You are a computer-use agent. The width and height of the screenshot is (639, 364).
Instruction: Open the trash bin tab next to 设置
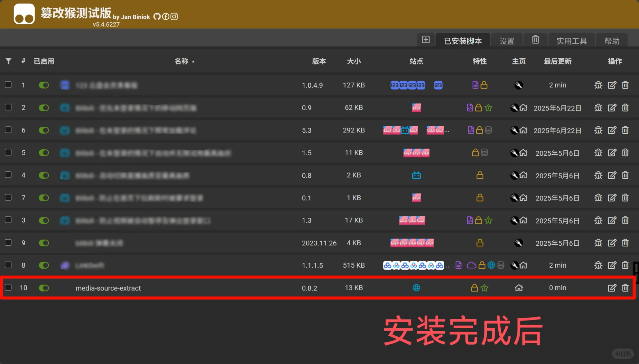click(x=535, y=40)
